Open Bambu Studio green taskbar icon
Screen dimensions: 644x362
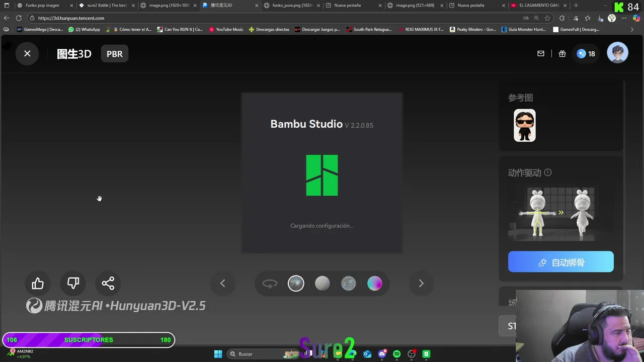click(x=426, y=354)
